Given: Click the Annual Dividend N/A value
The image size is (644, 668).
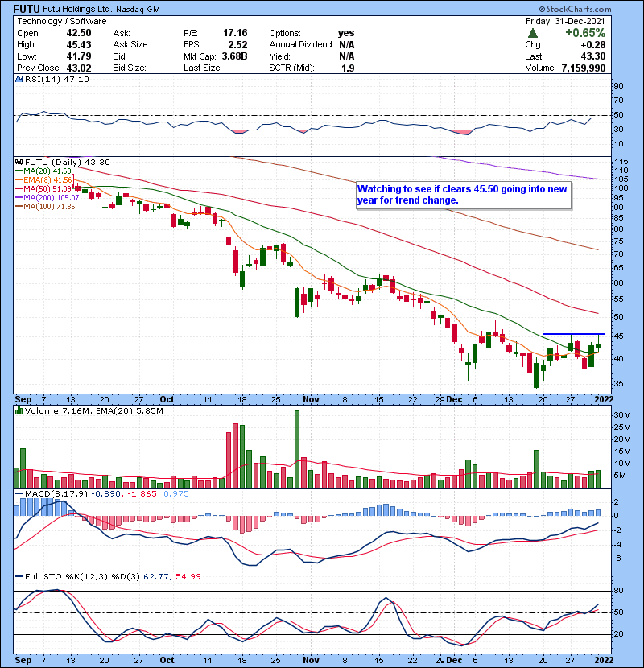Looking at the screenshot, I should pos(347,45).
